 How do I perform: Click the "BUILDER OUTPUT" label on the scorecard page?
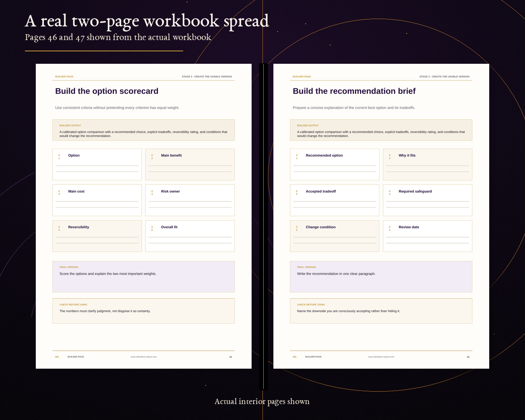coord(70,126)
